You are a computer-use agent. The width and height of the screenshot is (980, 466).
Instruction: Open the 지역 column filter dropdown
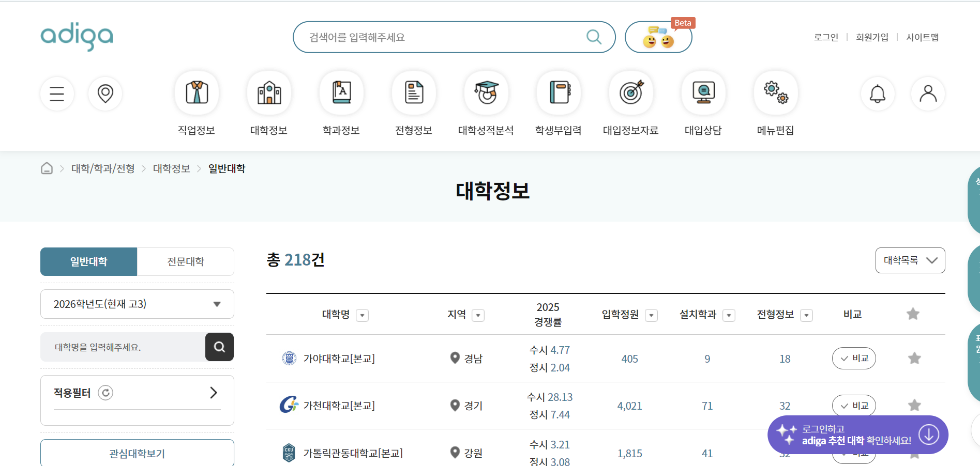[x=478, y=315]
